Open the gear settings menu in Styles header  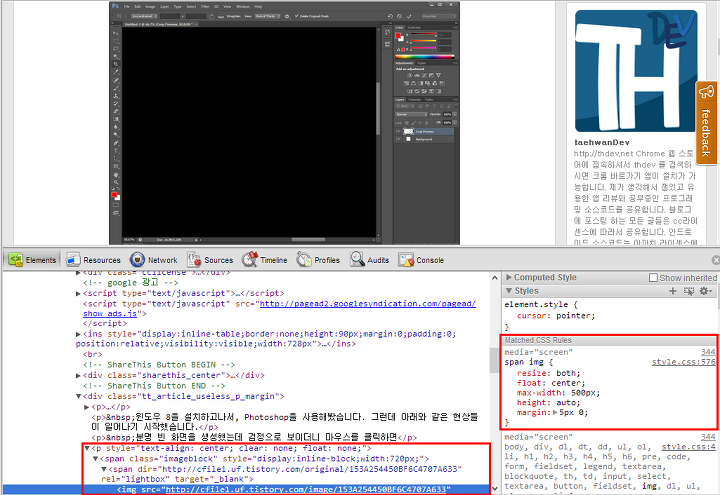tap(705, 291)
